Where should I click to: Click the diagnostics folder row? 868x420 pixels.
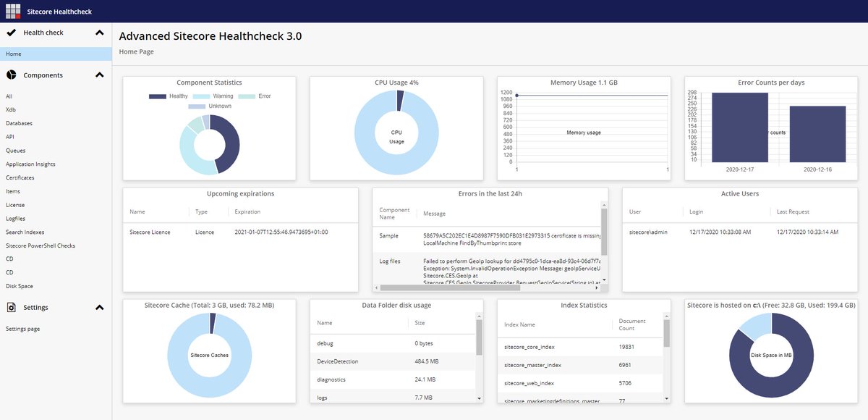[393, 379]
